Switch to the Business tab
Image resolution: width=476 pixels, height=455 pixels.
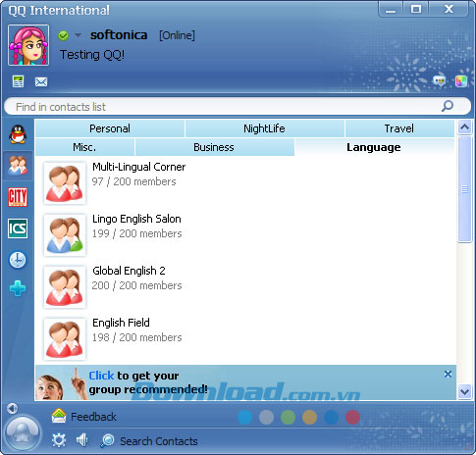tap(214, 147)
